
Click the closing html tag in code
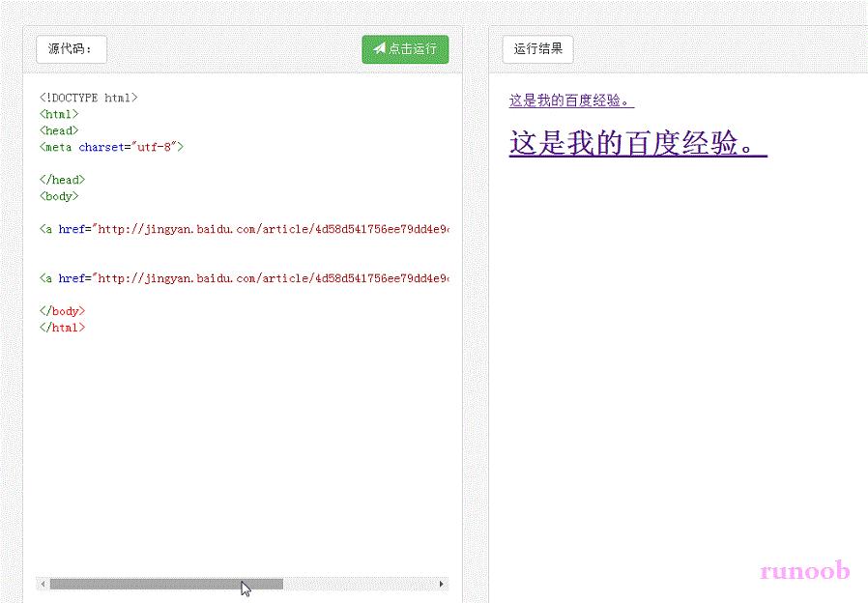[61, 328]
